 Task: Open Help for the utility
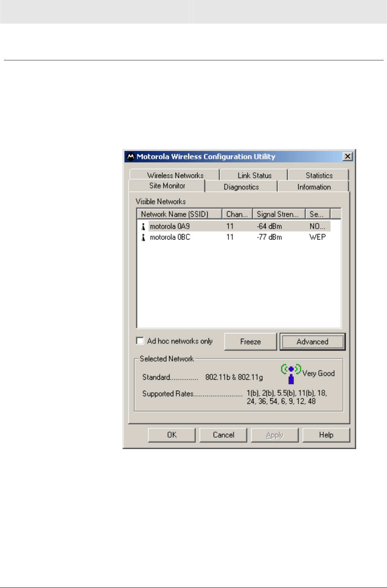point(327,435)
